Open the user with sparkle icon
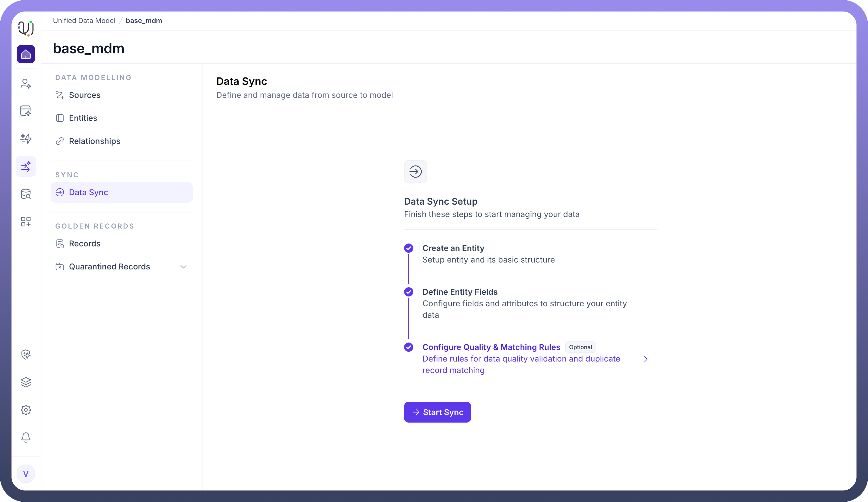 tap(26, 84)
